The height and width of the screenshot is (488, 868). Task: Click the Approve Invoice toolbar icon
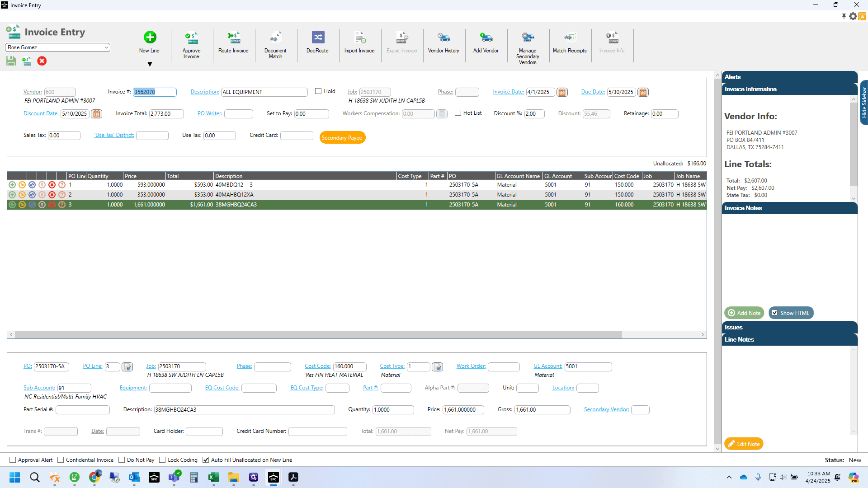tap(191, 37)
